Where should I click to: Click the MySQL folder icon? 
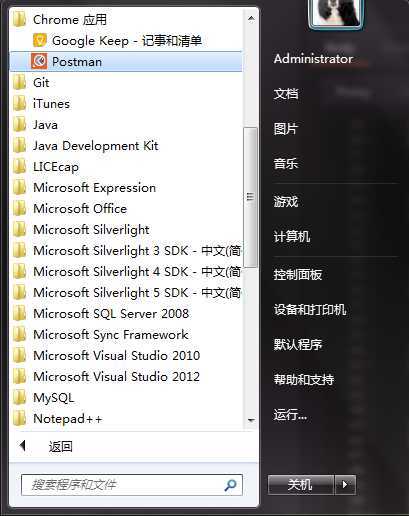click(19, 397)
